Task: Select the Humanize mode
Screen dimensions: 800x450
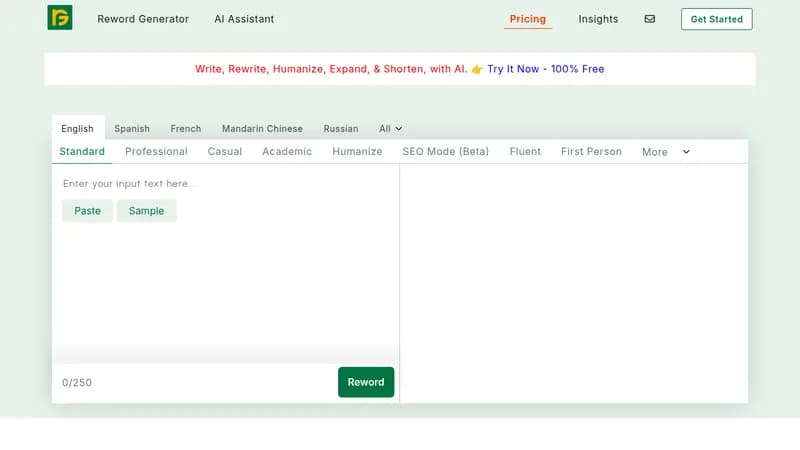Action: point(357,152)
